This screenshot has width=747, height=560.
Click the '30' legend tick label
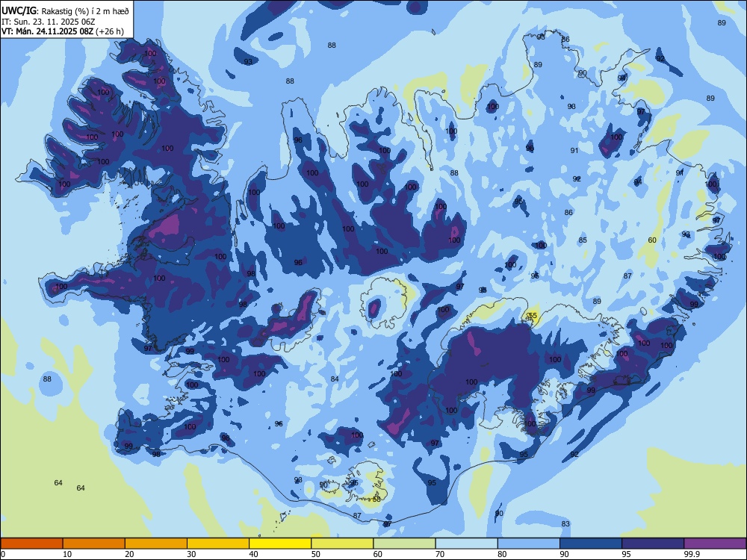tap(191, 554)
